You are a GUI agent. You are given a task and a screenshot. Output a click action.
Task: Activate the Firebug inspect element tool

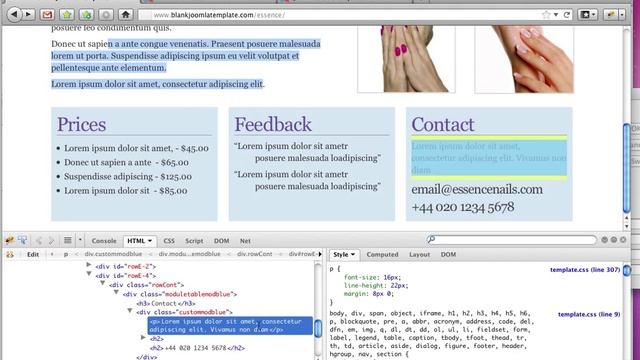[23, 240]
